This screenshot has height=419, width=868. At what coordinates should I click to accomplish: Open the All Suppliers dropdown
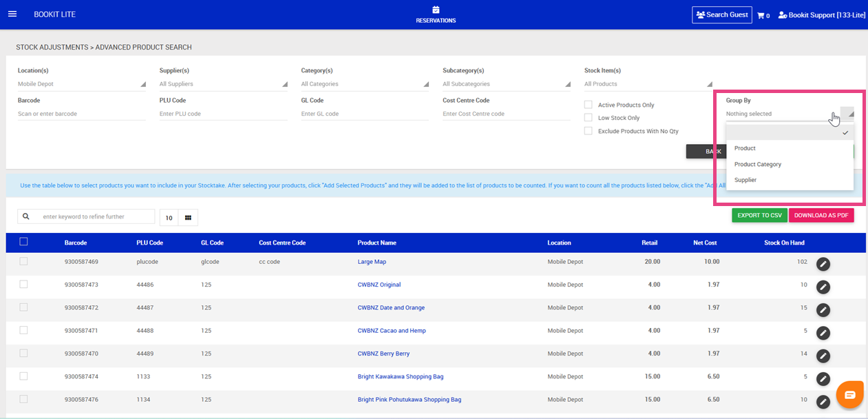(223, 84)
